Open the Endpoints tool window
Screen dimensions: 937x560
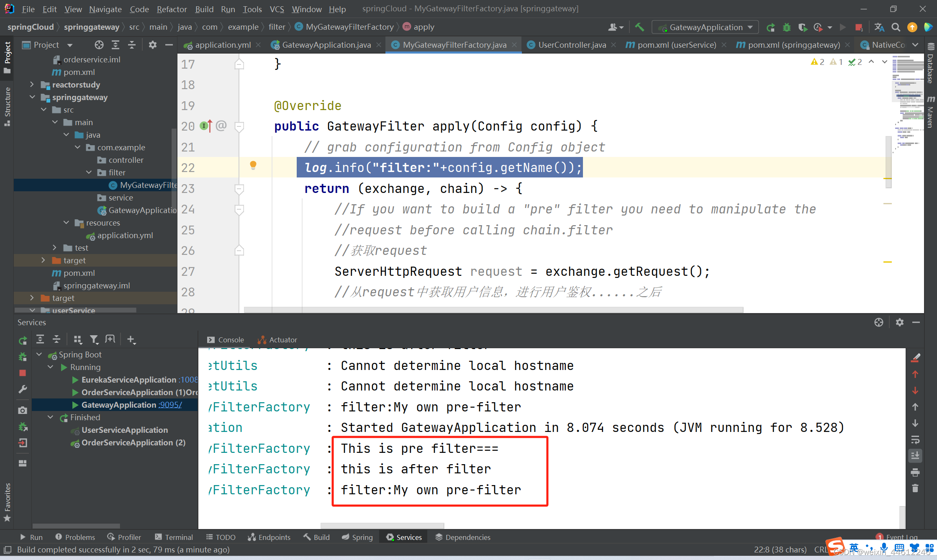(x=269, y=537)
